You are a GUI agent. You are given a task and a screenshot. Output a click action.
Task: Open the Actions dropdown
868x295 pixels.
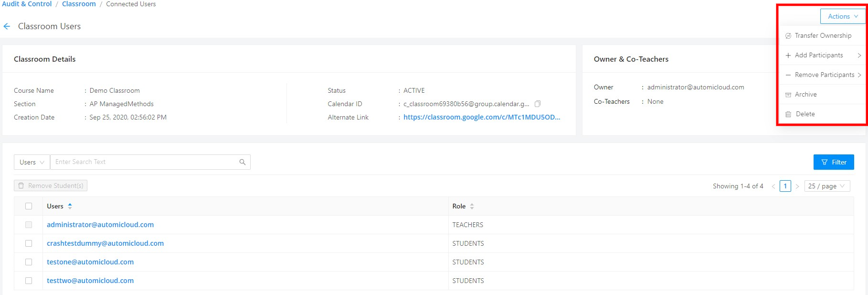coord(843,16)
